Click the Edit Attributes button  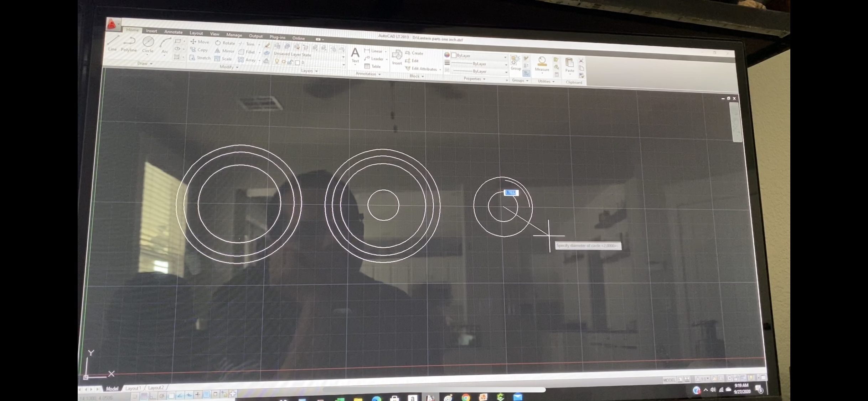tap(422, 69)
